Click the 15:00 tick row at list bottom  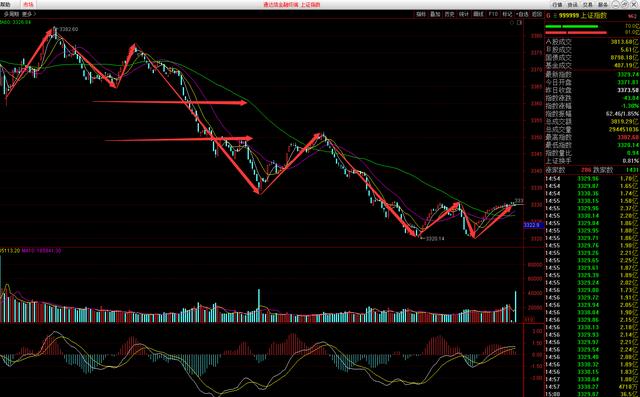[592, 394]
